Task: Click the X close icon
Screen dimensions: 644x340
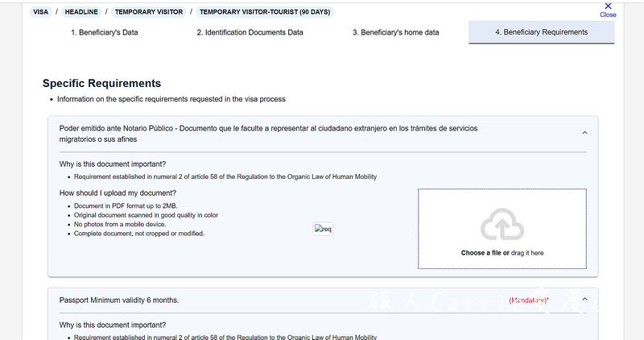Action: (x=608, y=6)
